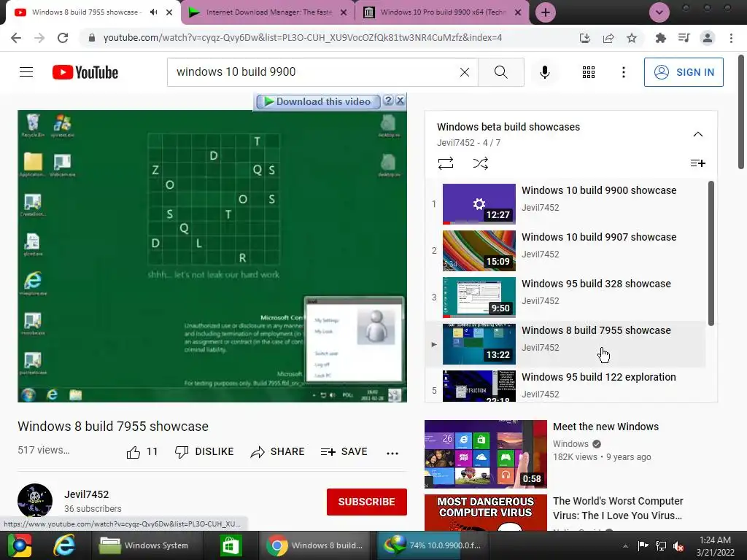This screenshot has height=560, width=747.
Task: Toggle loop playlist
Action: click(x=446, y=163)
